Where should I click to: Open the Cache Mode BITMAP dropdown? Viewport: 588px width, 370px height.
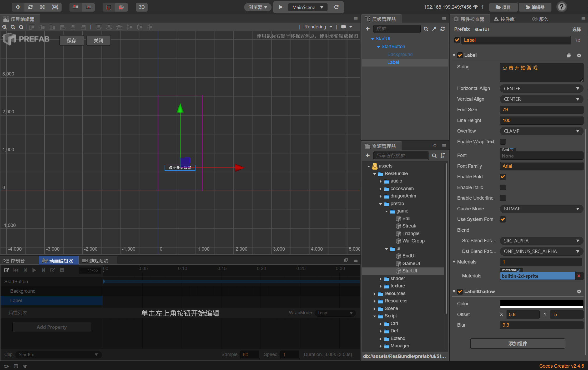(x=541, y=209)
